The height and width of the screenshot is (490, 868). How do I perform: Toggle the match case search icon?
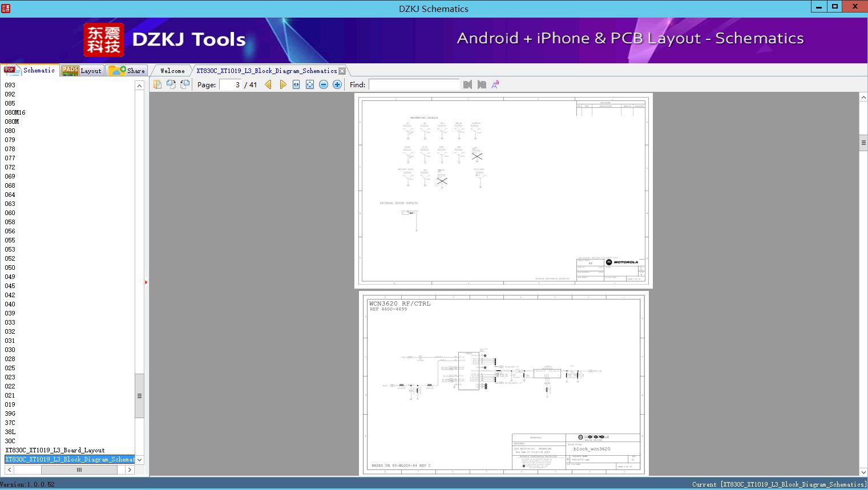[495, 84]
